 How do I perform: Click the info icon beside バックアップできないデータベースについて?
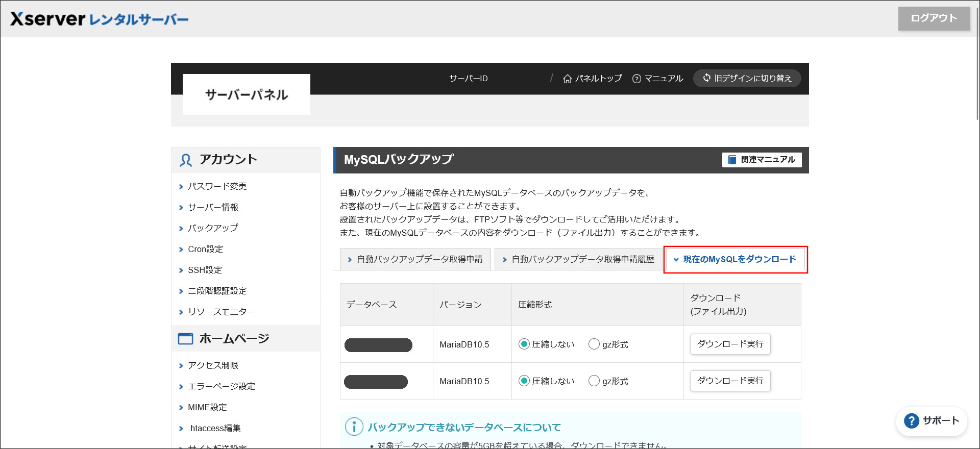tap(354, 427)
